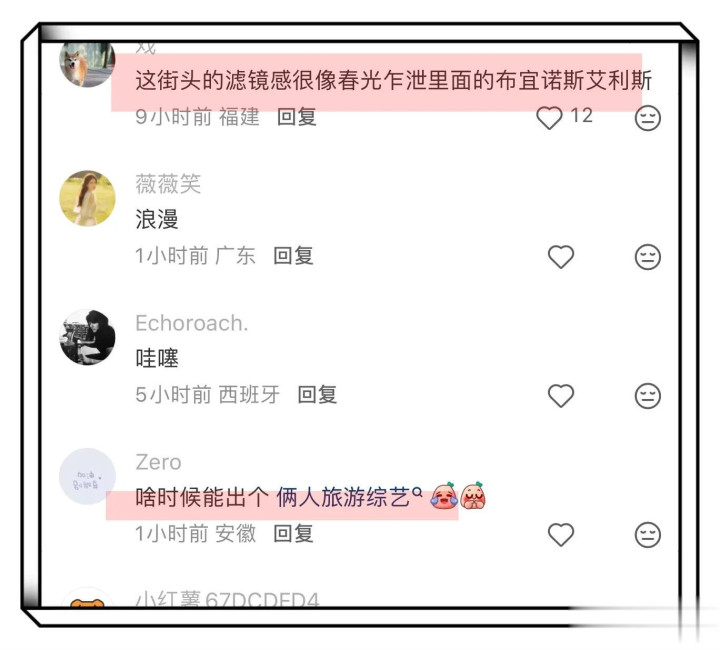720x650 pixels.
Task: Like 薇薇笑's comment 浪漫
Action: click(x=561, y=257)
